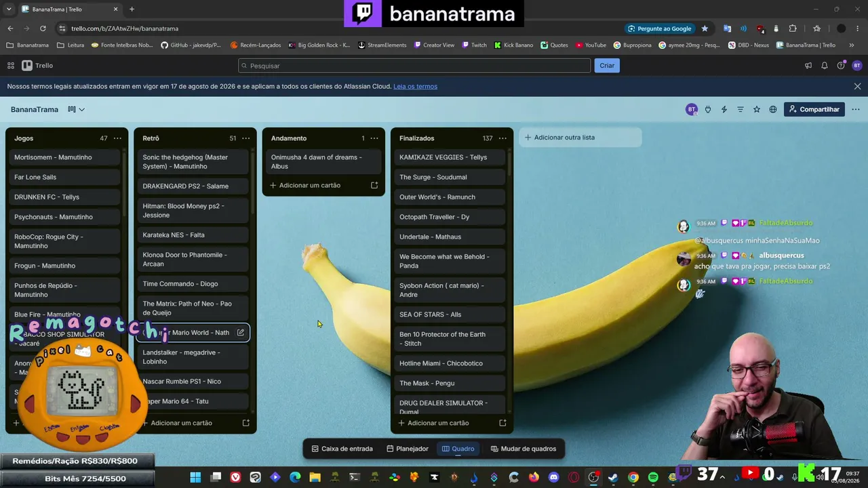Open Retrô list actions menu
Screen dimensions: 868x488
point(245,138)
